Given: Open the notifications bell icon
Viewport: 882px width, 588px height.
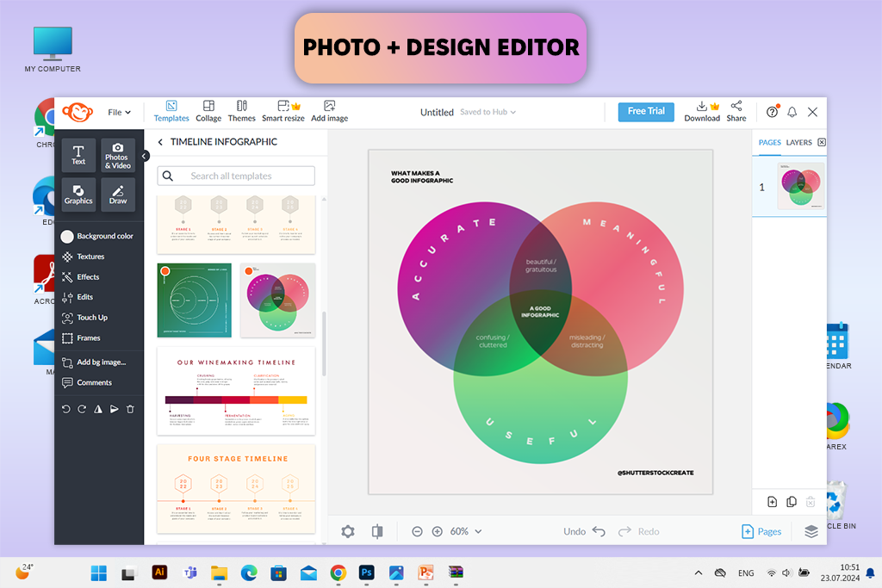Looking at the screenshot, I should click(x=792, y=112).
